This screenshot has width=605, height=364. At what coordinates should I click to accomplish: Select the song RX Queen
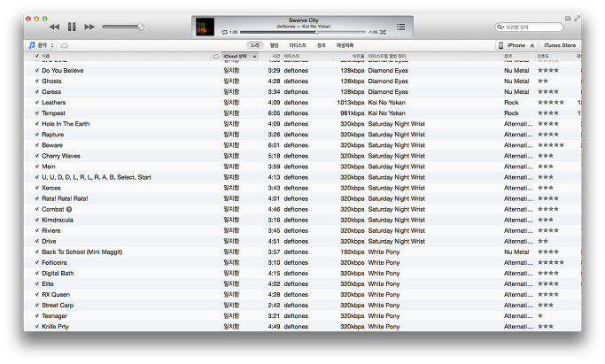pos(56,295)
